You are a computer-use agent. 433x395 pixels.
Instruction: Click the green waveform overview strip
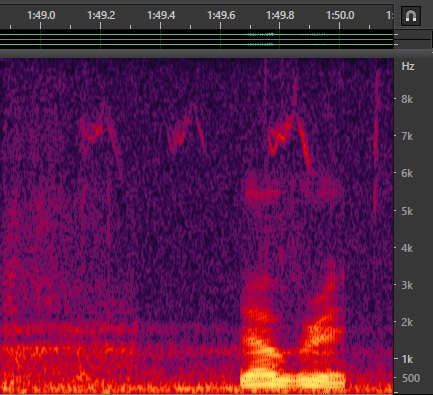click(x=197, y=39)
